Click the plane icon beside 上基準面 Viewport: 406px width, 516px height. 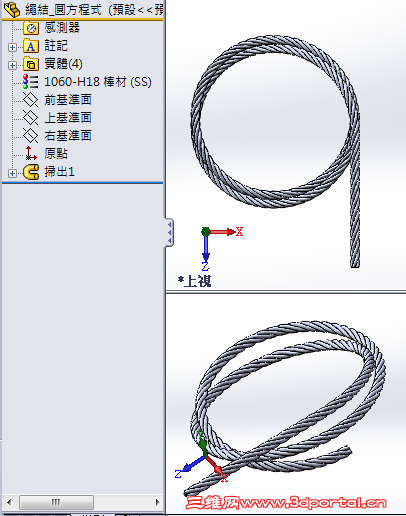coord(31,118)
